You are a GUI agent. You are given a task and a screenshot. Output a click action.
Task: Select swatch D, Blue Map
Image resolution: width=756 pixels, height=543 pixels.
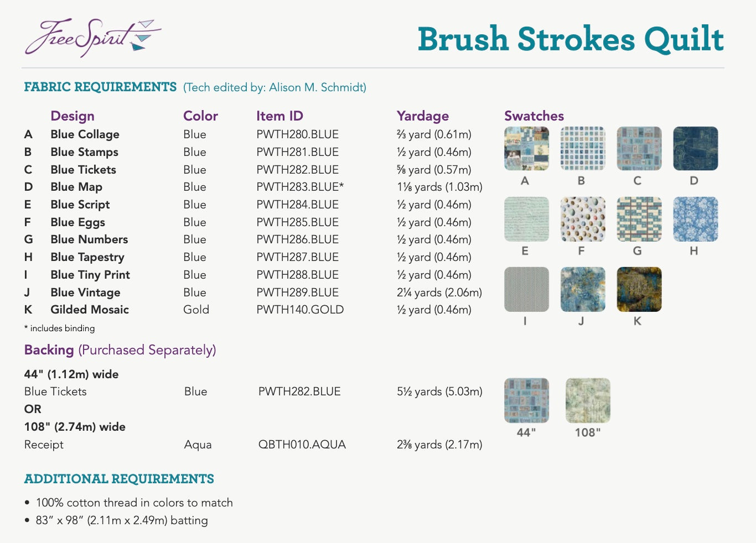tap(695, 148)
